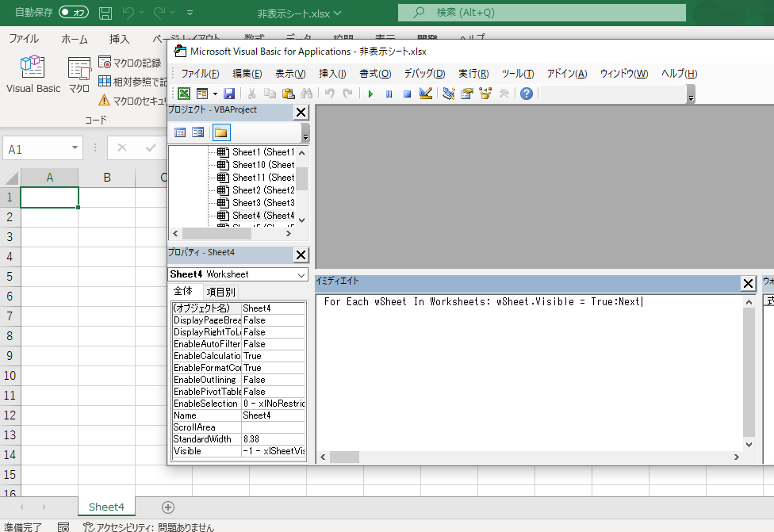
Task: Click the Copy icon in VBA toolbar
Action: pos(270,94)
